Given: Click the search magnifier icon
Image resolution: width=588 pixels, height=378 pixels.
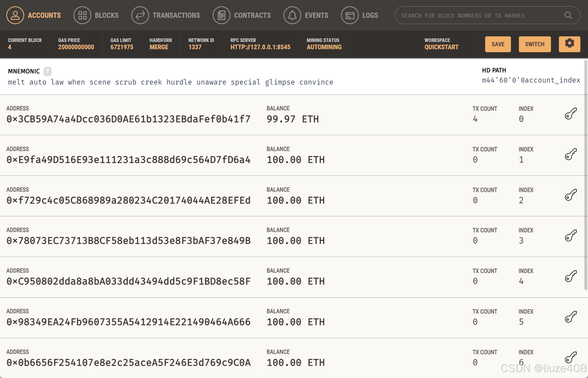Looking at the screenshot, I should pyautogui.click(x=568, y=15).
